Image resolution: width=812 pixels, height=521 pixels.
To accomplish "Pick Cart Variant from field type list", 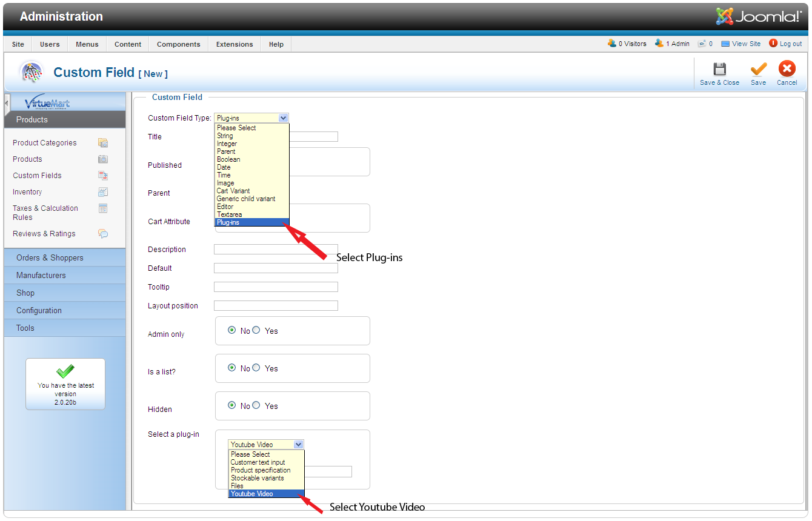I will [x=233, y=191].
